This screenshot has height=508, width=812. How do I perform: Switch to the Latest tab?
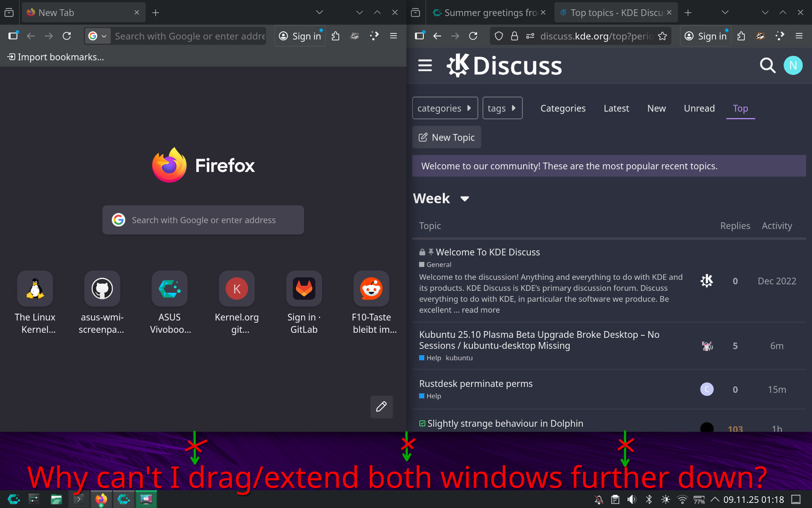tap(616, 108)
